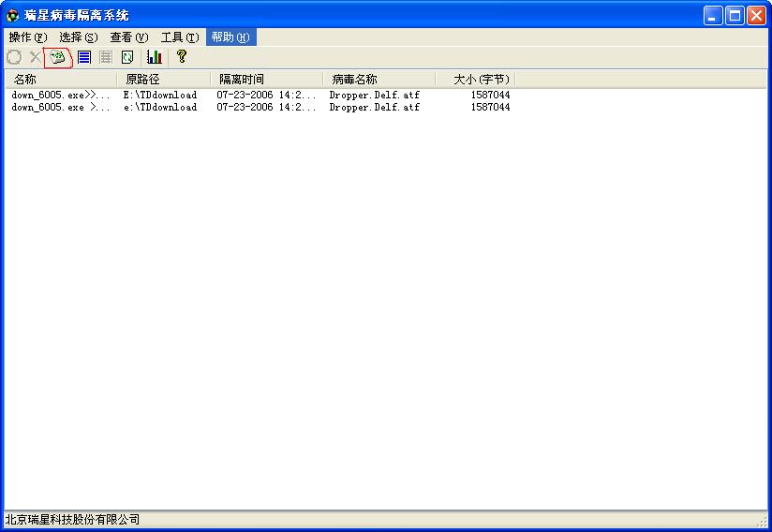Image resolution: width=772 pixels, height=532 pixels.
Task: Click the yellow question mark help icon
Action: click(182, 56)
